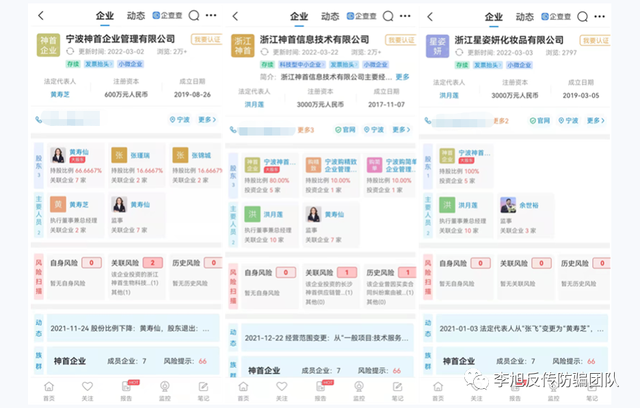Image resolution: width=640 pixels, height=408 pixels.
Task: Open 自身风险 0 card in 浙江星姿妍化妆品
Action: click(x=465, y=277)
